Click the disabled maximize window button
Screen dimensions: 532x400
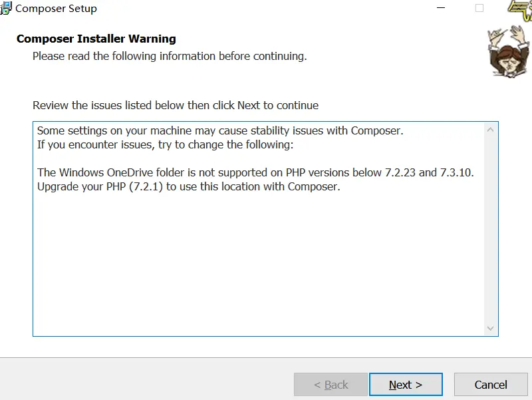(x=479, y=8)
